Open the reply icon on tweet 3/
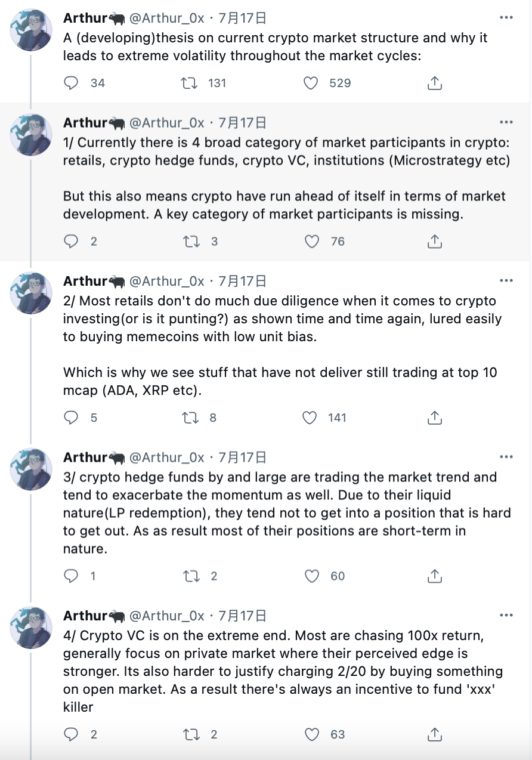 point(72,576)
